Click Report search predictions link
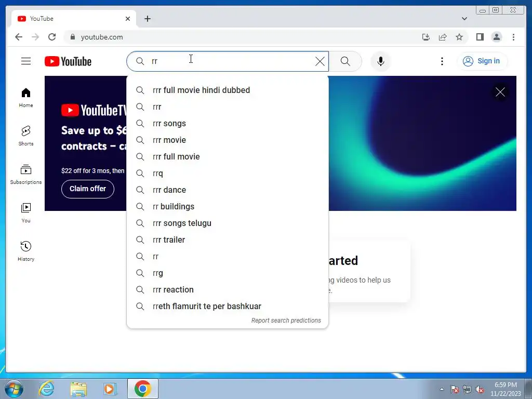 point(286,320)
